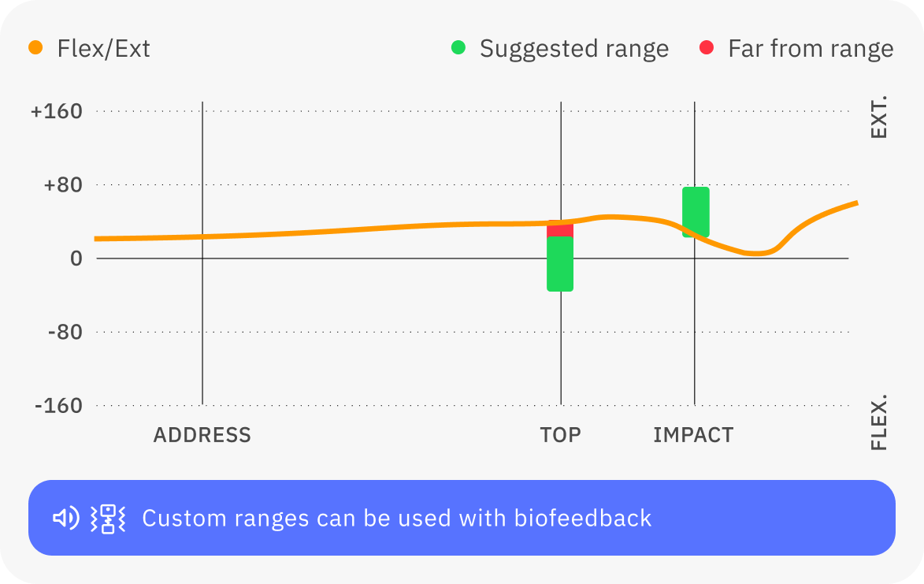Click the green range bar at TOP
The image size is (924, 584).
pyautogui.click(x=560, y=265)
